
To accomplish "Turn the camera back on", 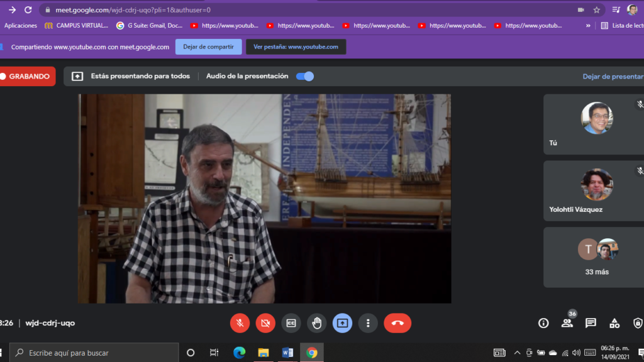I will pyautogui.click(x=265, y=323).
